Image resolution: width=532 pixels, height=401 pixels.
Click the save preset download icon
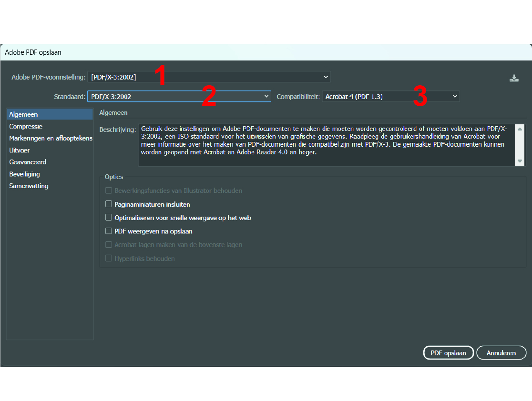tap(514, 79)
